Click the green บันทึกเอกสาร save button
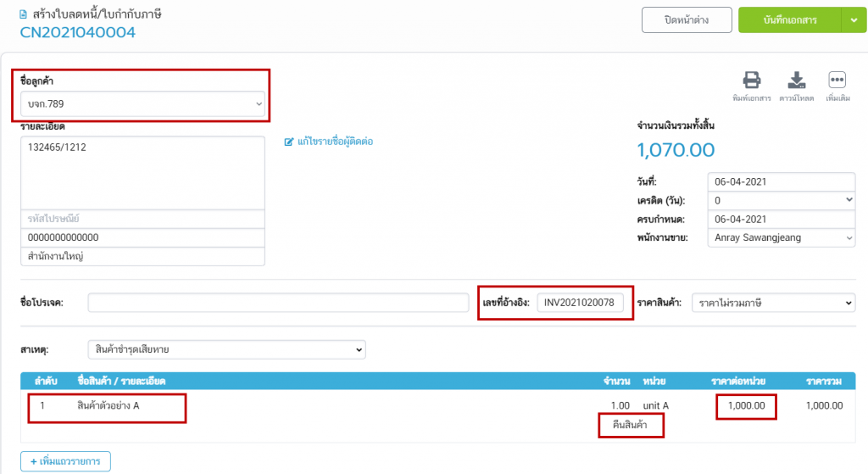The image size is (868, 474). pos(788,20)
